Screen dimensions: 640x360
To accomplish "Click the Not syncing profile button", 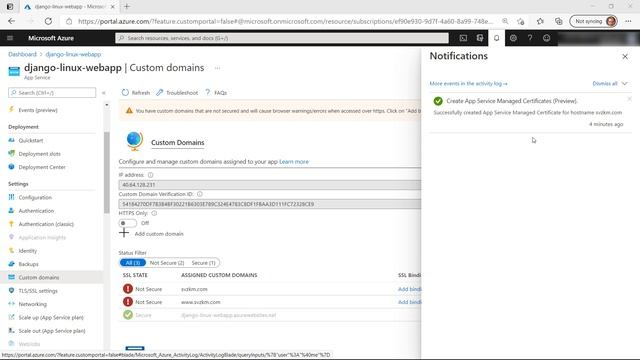I will 593,21.
